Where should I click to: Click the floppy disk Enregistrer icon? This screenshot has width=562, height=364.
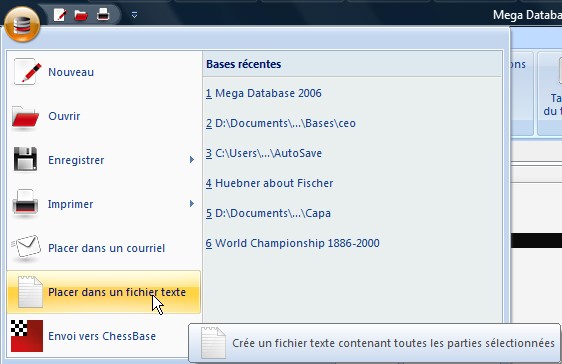coord(25,159)
